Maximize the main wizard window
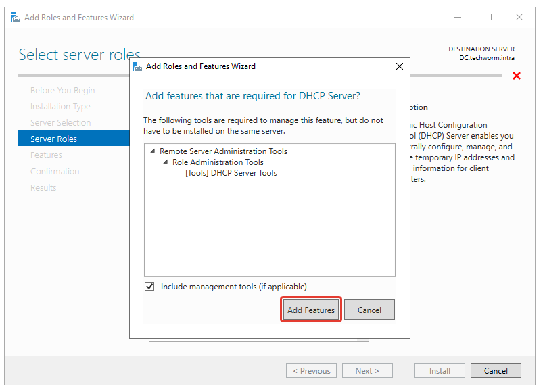The image size is (545, 392). pyautogui.click(x=488, y=17)
